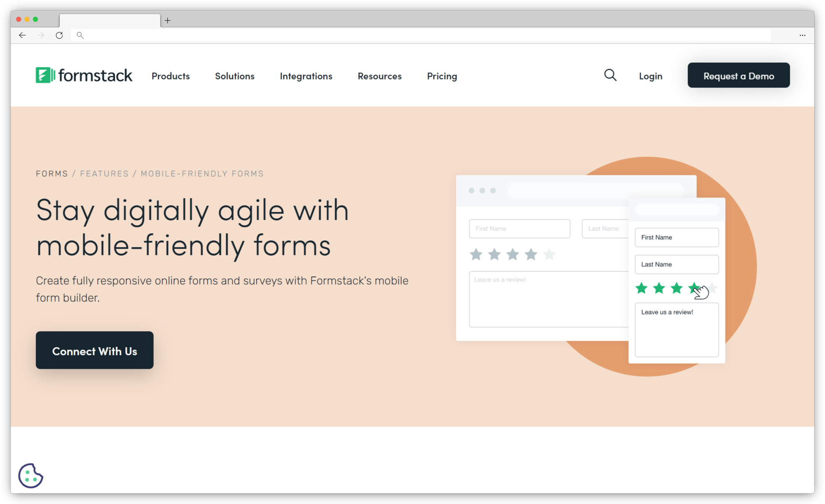825x504 pixels.
Task: Reload the page with the refresh icon
Action: 59,35
